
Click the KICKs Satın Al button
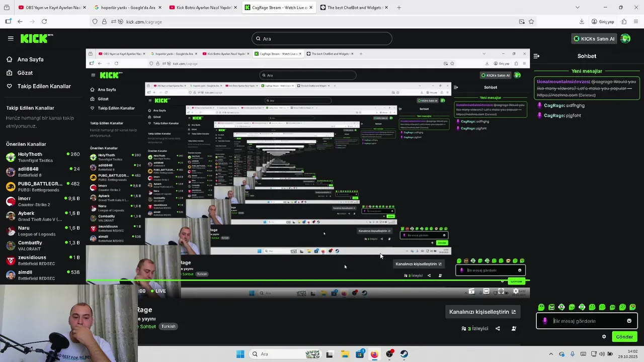594,39
